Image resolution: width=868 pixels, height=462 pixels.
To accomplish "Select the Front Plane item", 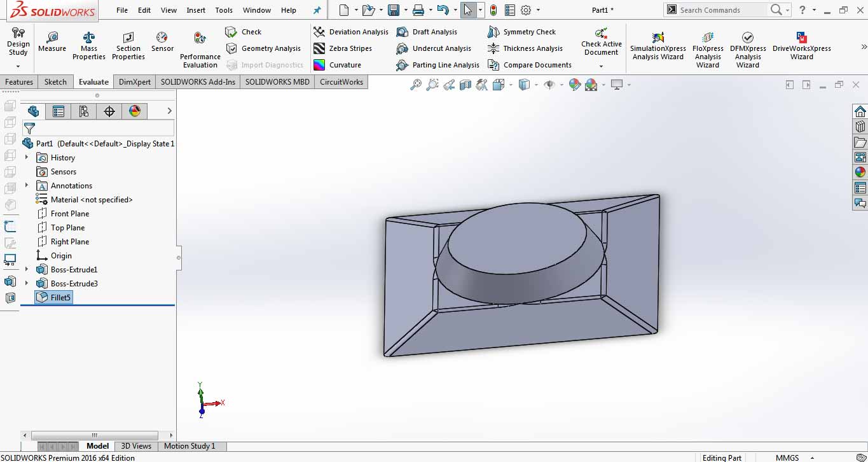I will [63, 213].
